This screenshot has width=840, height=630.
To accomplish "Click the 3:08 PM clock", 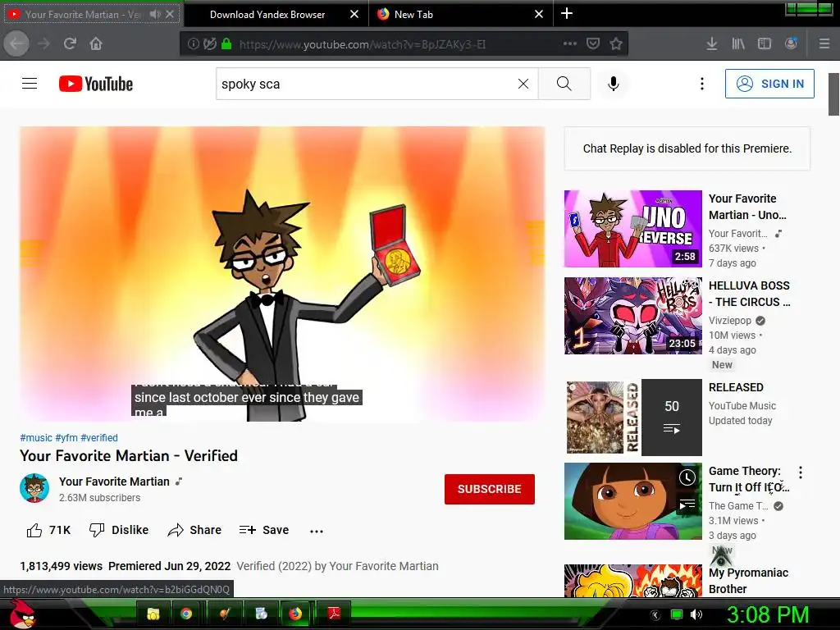I will pyautogui.click(x=767, y=614).
